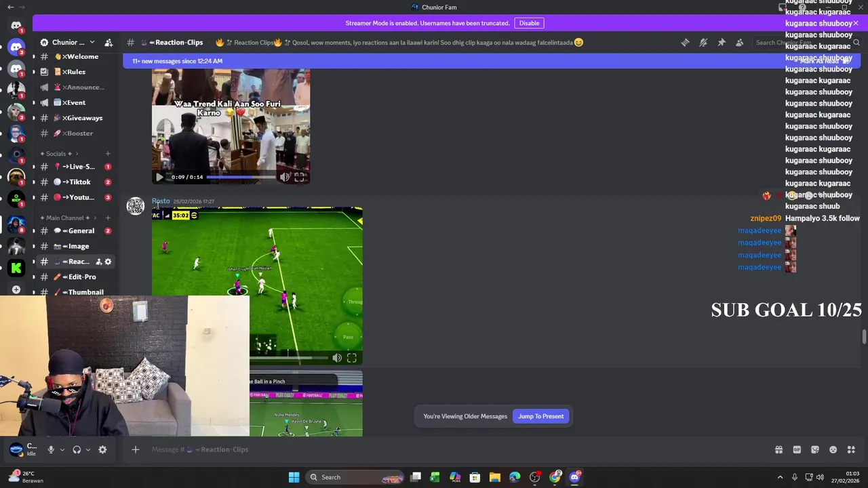
Task: Fullscreen the Waa Trend Kali video
Action: click(299, 177)
